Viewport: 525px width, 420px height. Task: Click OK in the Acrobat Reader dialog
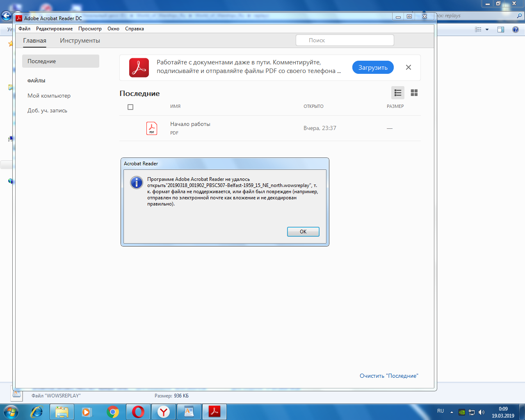[303, 232]
